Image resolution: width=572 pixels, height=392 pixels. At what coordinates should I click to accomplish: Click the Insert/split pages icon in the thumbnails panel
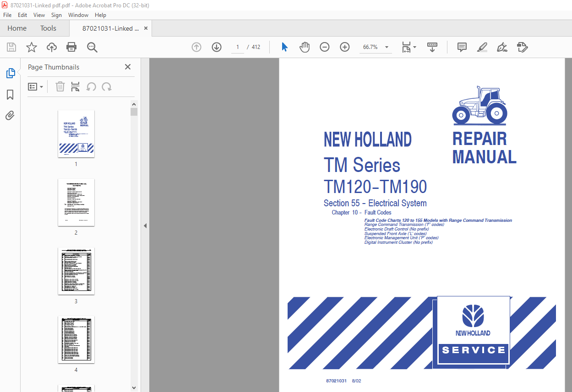pos(76,86)
